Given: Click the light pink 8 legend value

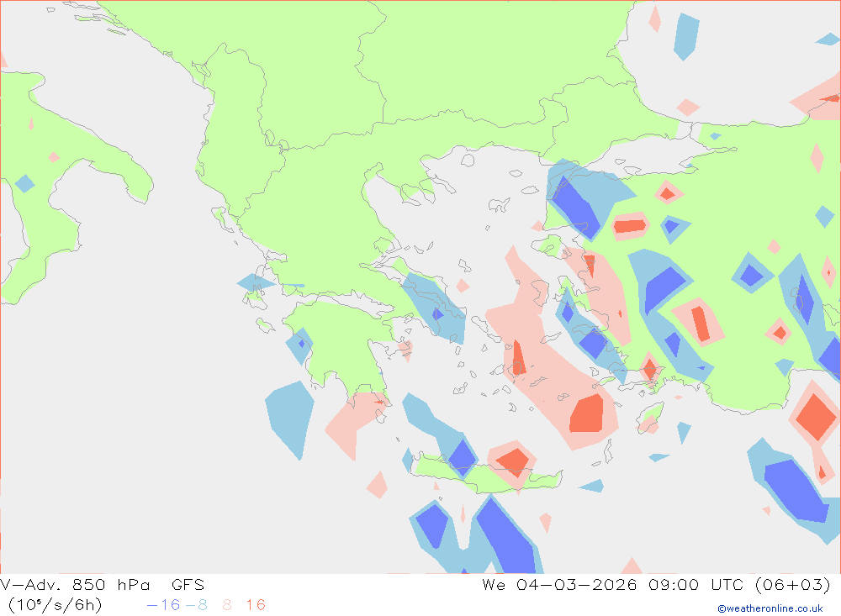Looking at the screenshot, I should [227, 605].
